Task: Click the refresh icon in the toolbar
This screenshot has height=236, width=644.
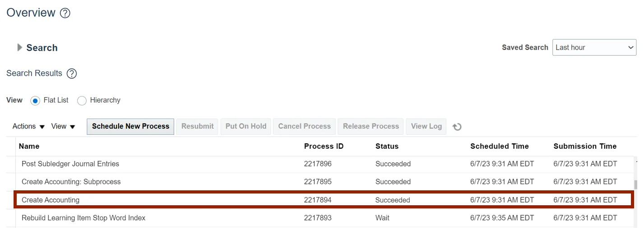Action: click(457, 127)
